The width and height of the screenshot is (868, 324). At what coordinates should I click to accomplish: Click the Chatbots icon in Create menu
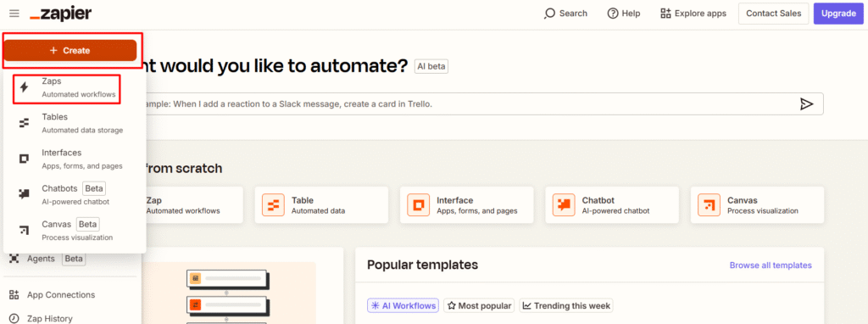coord(24,194)
